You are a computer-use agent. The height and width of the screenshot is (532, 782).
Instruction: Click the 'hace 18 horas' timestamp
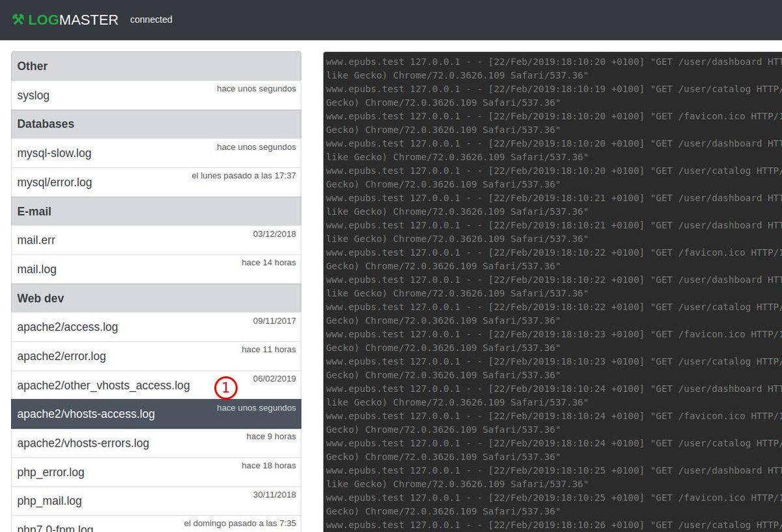(x=268, y=466)
